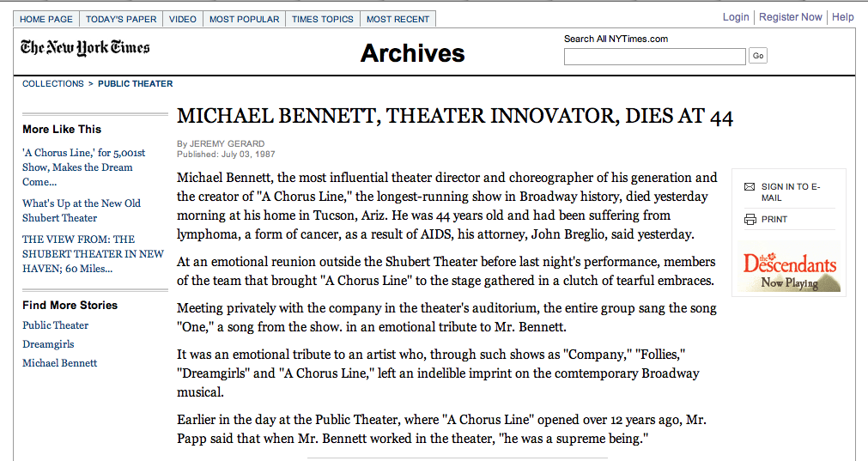Go to Times Topics tab
Image resolution: width=868 pixels, height=461 pixels.
(322, 19)
